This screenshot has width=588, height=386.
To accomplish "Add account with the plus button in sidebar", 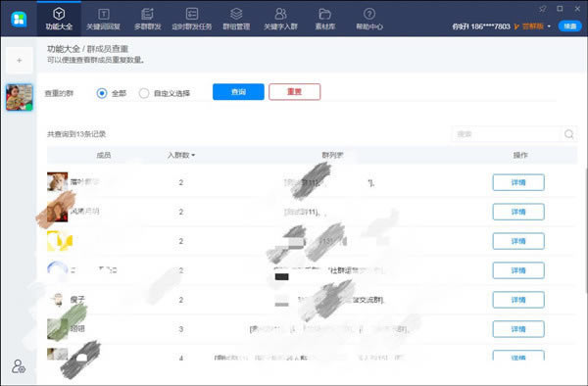I will [x=20, y=60].
